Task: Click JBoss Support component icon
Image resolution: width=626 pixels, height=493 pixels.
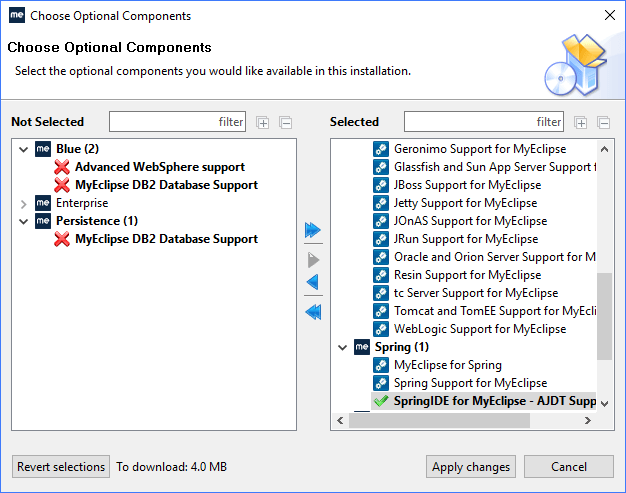Action: coord(381,185)
